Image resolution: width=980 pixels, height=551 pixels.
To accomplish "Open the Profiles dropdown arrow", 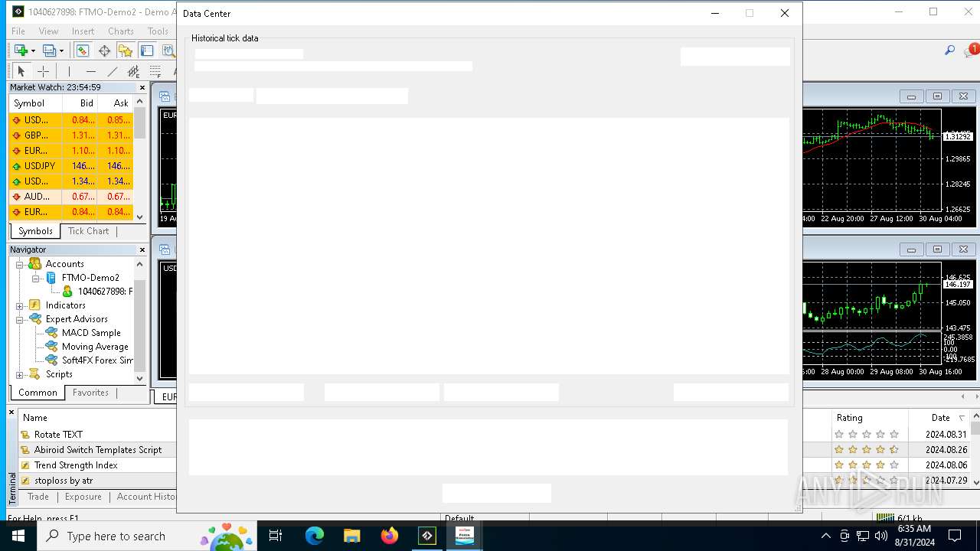I will click(62, 51).
